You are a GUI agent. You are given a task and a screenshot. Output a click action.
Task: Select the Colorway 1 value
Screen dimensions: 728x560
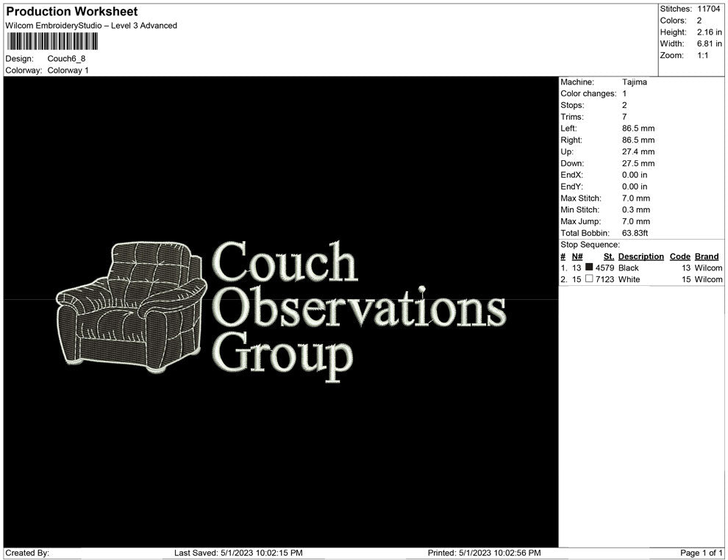coord(68,71)
